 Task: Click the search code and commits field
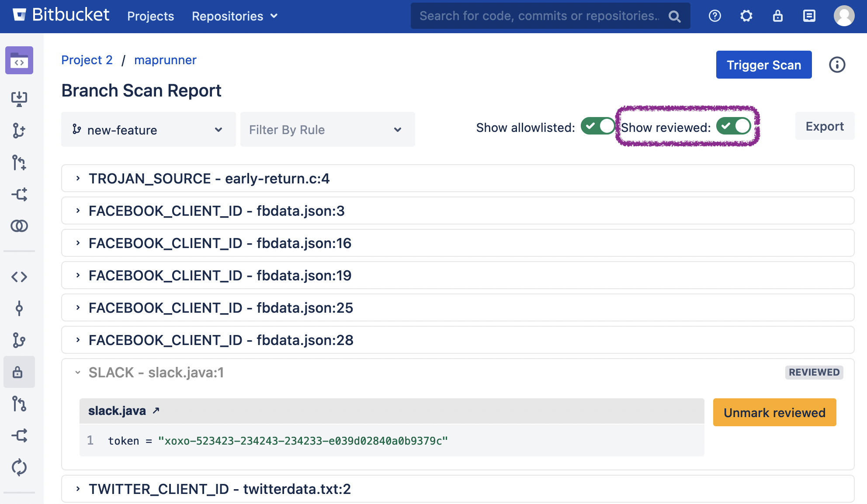coord(540,16)
